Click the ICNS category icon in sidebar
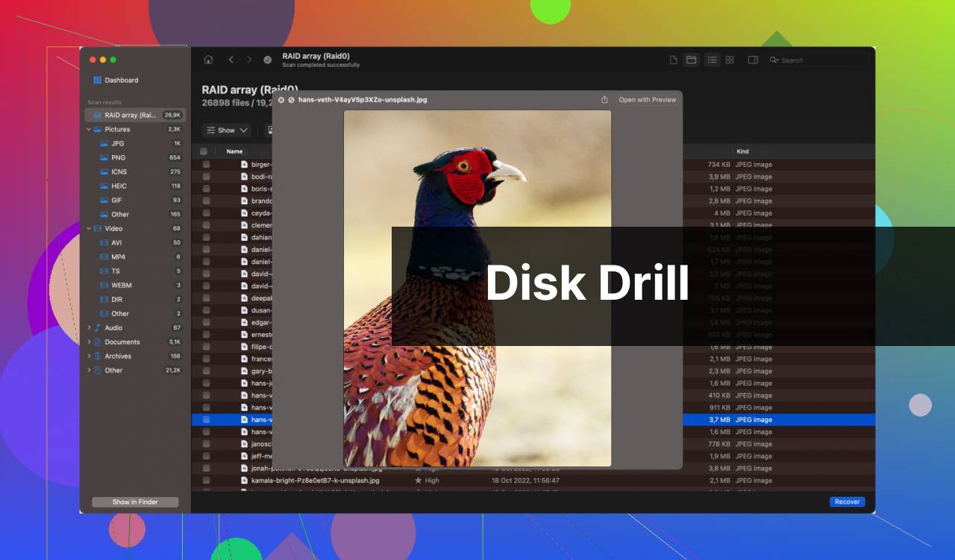Screen dimensions: 955x560 [104, 172]
